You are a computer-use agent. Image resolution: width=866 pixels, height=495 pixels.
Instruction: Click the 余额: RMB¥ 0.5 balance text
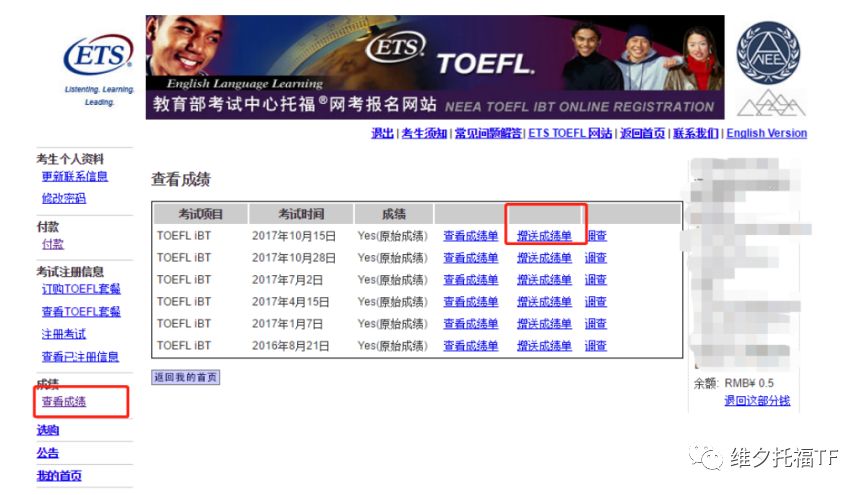pos(733,383)
